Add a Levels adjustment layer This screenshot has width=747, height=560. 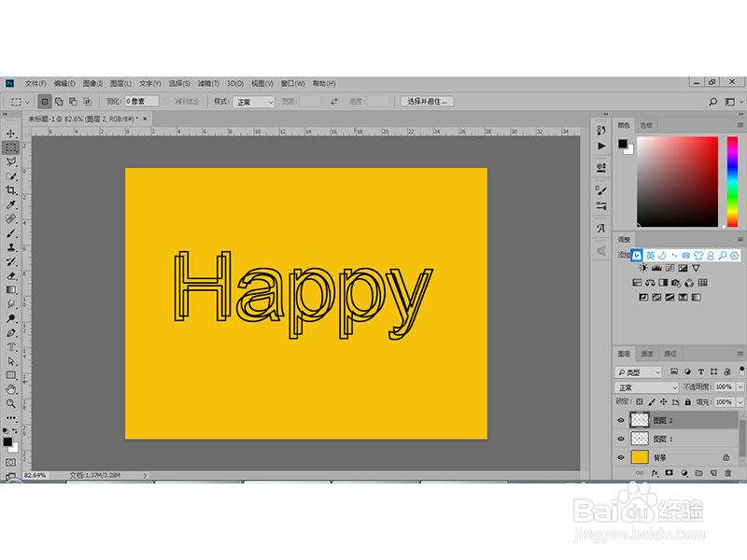pos(656,268)
